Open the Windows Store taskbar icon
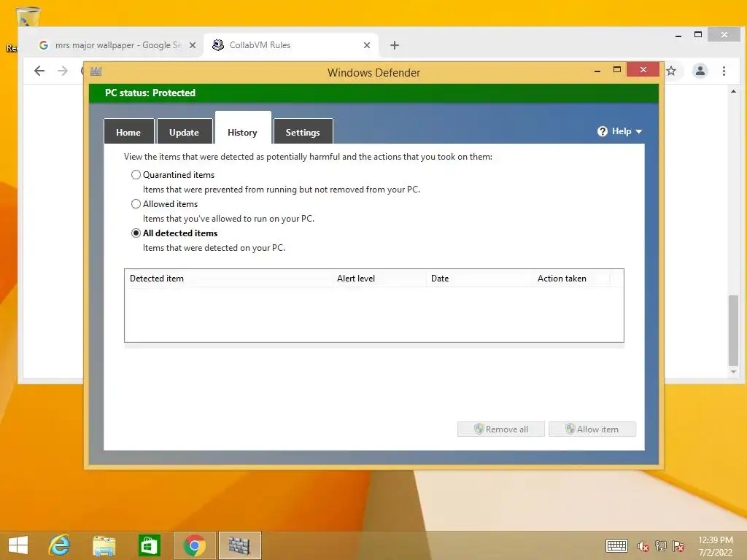This screenshot has width=747, height=560. [149, 545]
